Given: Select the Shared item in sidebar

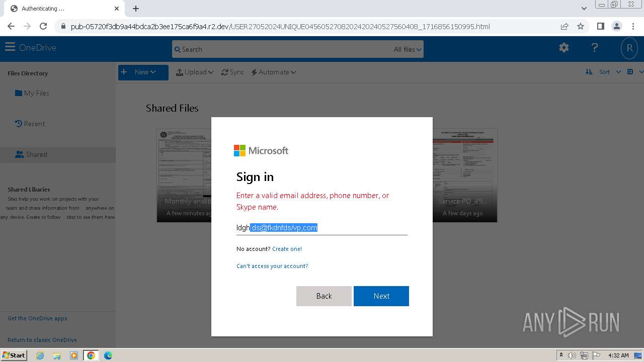Looking at the screenshot, I should pos(58,154).
